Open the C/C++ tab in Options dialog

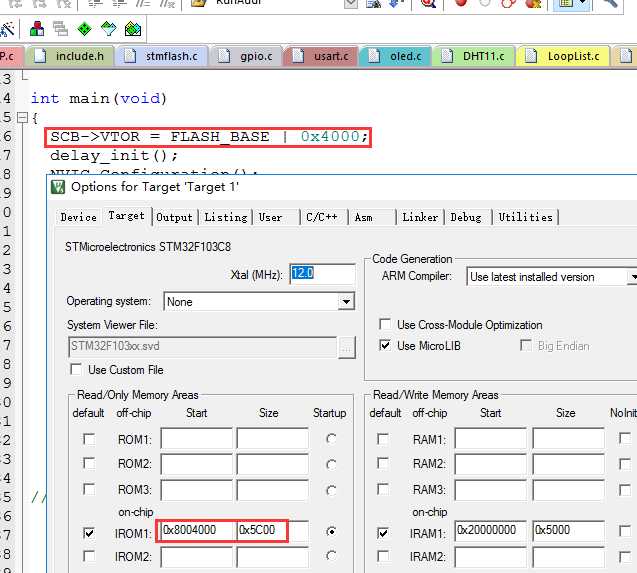pos(323,217)
